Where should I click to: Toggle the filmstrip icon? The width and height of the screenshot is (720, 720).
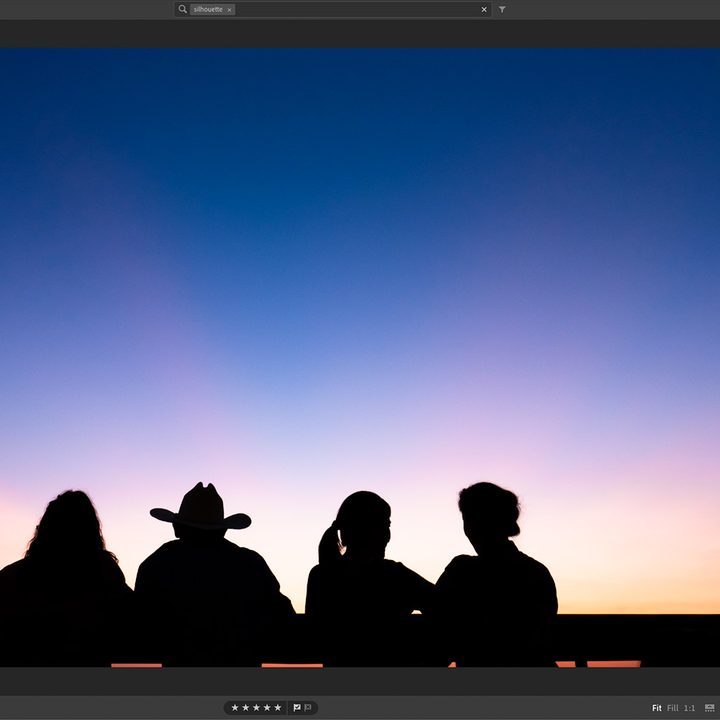pos(709,708)
